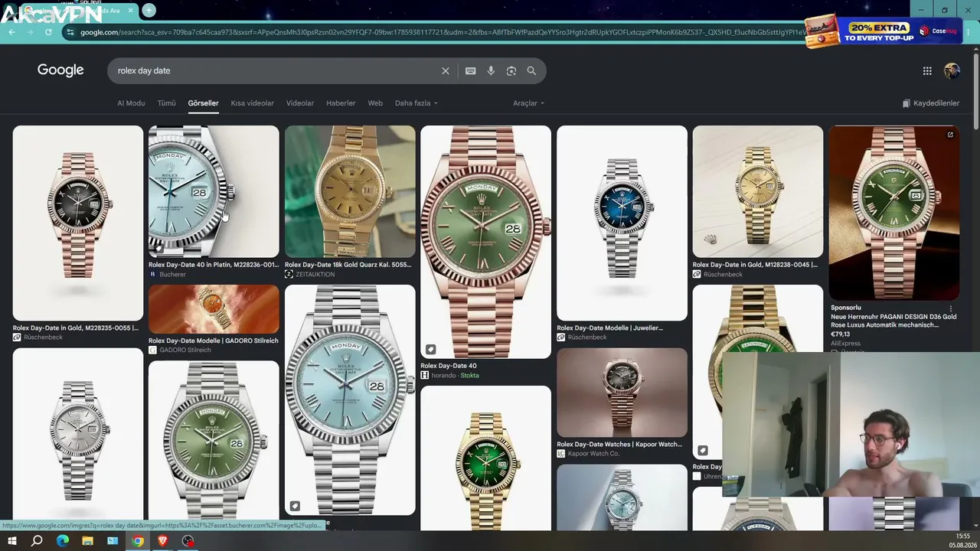Image resolution: width=980 pixels, height=551 pixels.
Task: Select the Görseller tab
Action: pos(204,103)
